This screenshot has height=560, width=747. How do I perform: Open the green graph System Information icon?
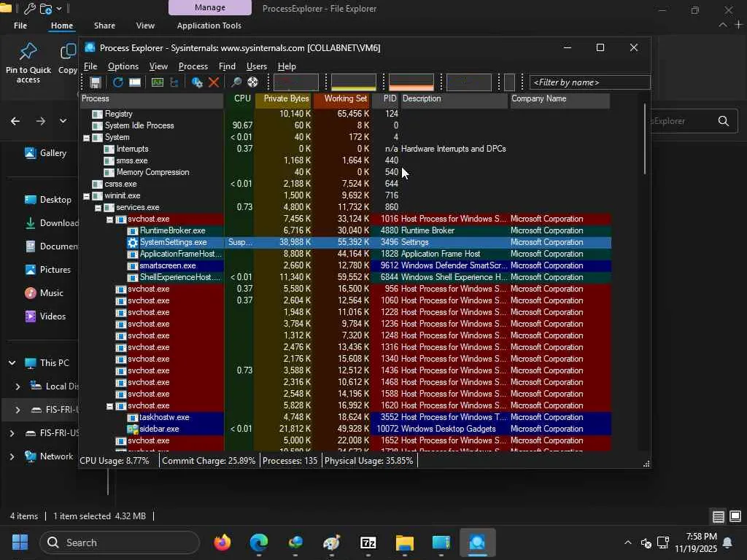[x=158, y=82]
